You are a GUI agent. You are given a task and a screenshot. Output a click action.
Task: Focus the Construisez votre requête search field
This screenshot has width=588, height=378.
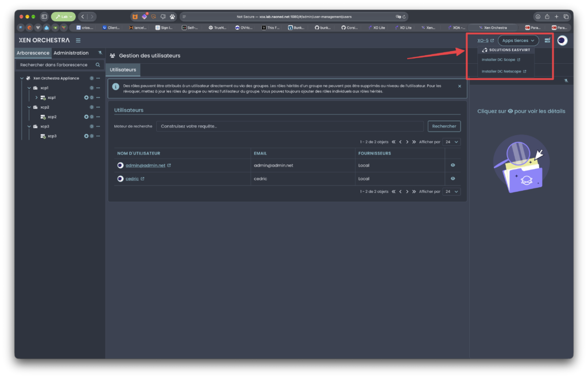click(290, 126)
